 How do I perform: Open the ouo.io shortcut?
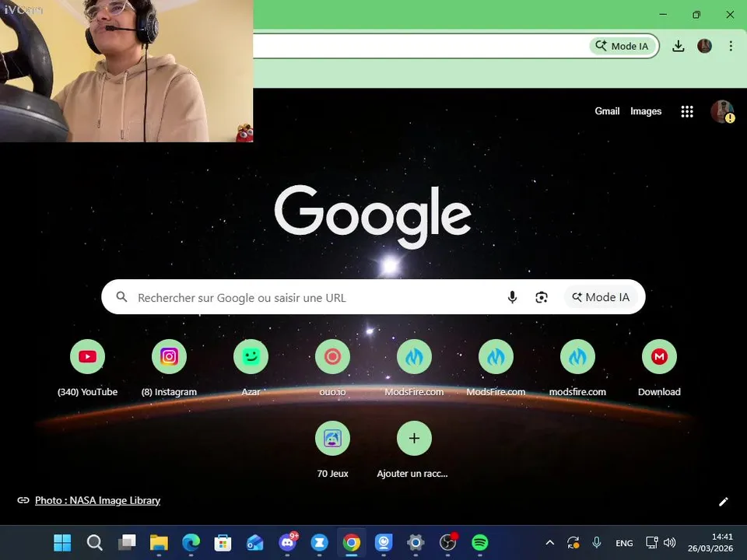[x=332, y=356]
